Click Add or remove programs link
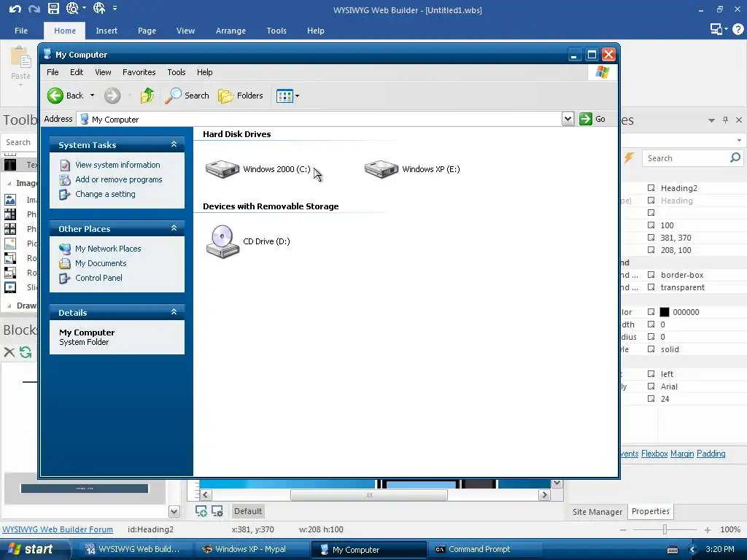The width and height of the screenshot is (747, 560). coord(119,179)
